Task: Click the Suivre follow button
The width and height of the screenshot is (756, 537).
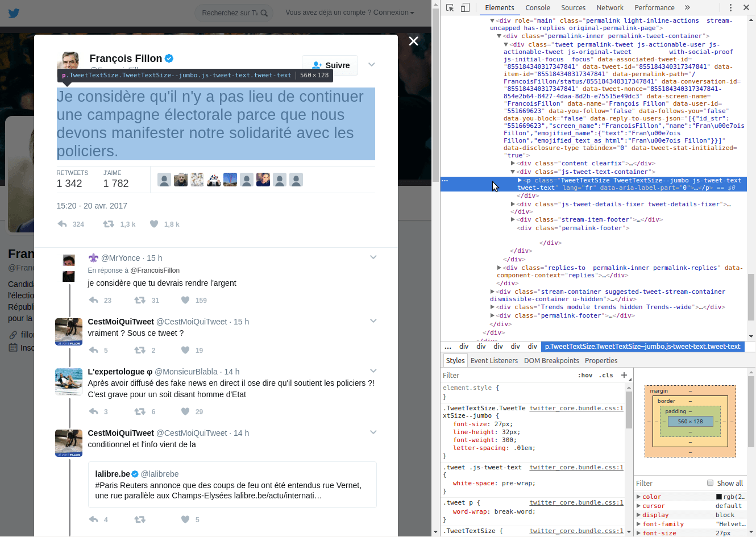Action: point(330,65)
